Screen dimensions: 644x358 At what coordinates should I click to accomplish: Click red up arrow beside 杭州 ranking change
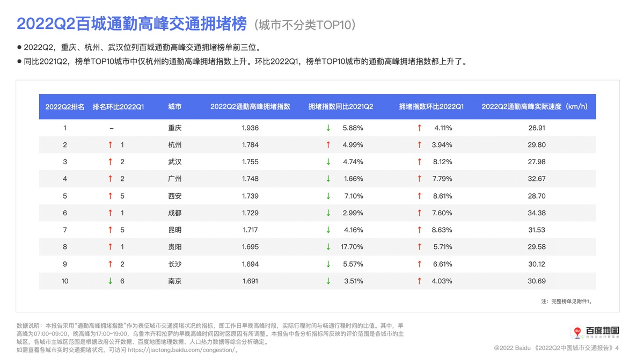[110, 145]
